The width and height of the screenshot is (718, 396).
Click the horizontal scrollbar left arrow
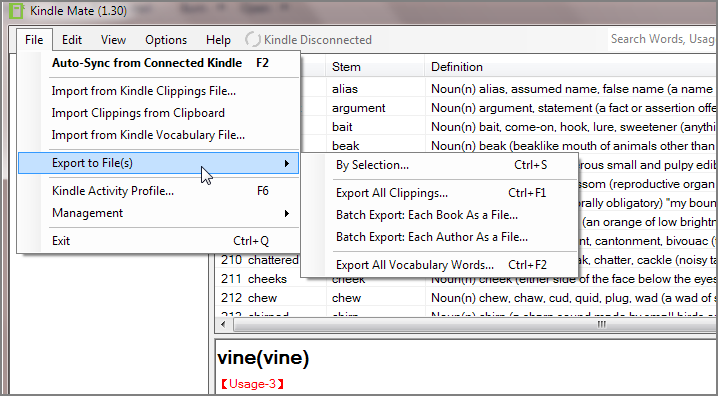click(x=224, y=325)
